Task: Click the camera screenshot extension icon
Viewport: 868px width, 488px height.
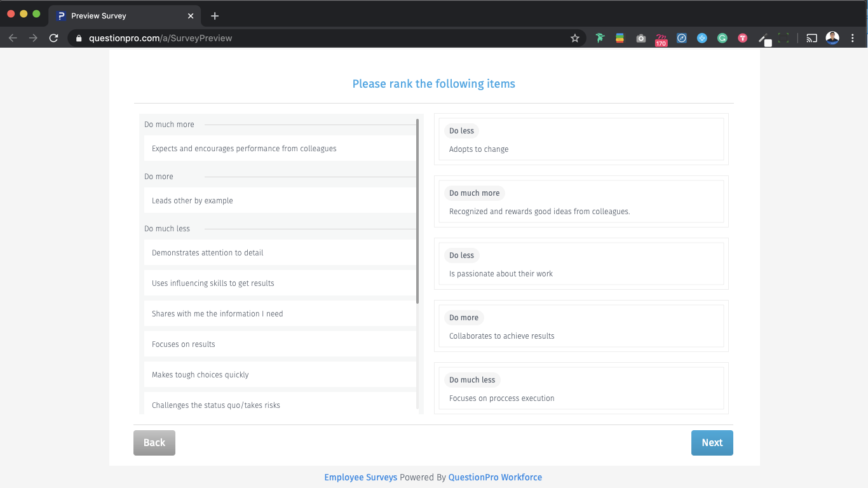Action: click(x=641, y=38)
